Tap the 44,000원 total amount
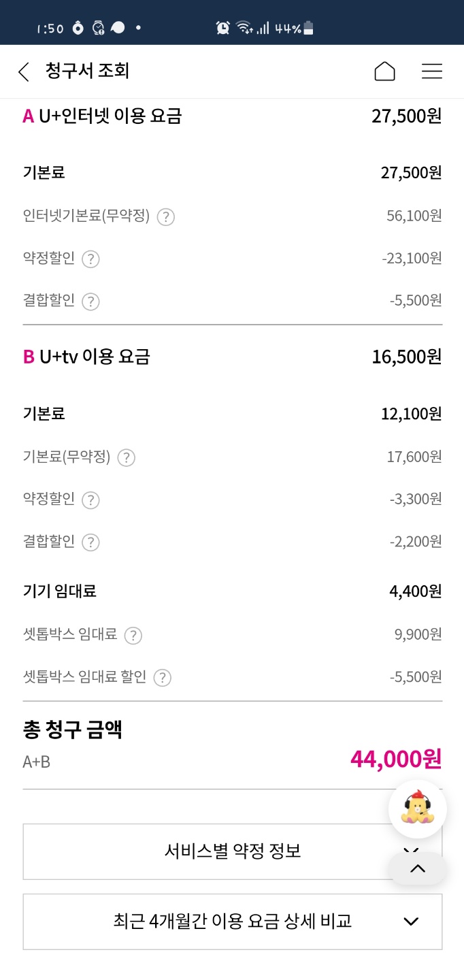 (x=395, y=758)
